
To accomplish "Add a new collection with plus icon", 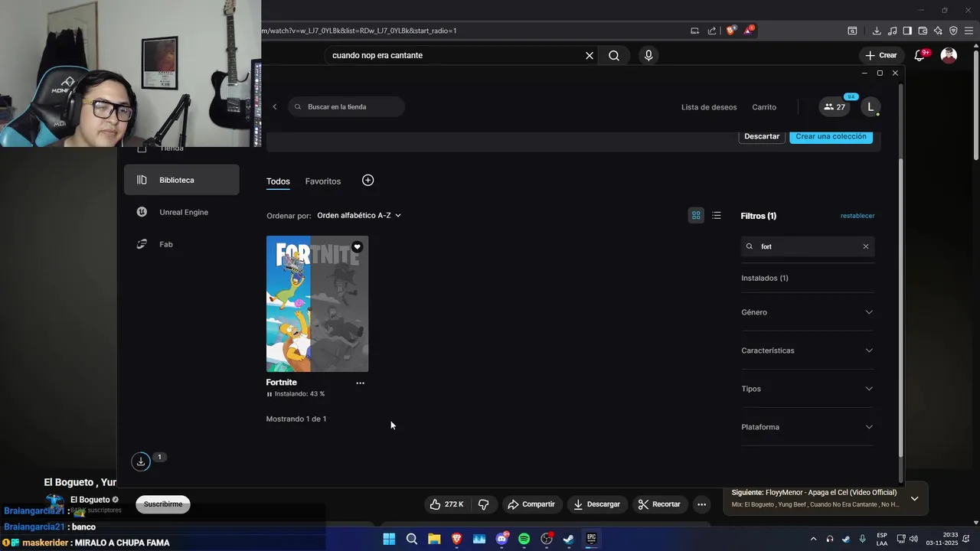I will 367,181.
